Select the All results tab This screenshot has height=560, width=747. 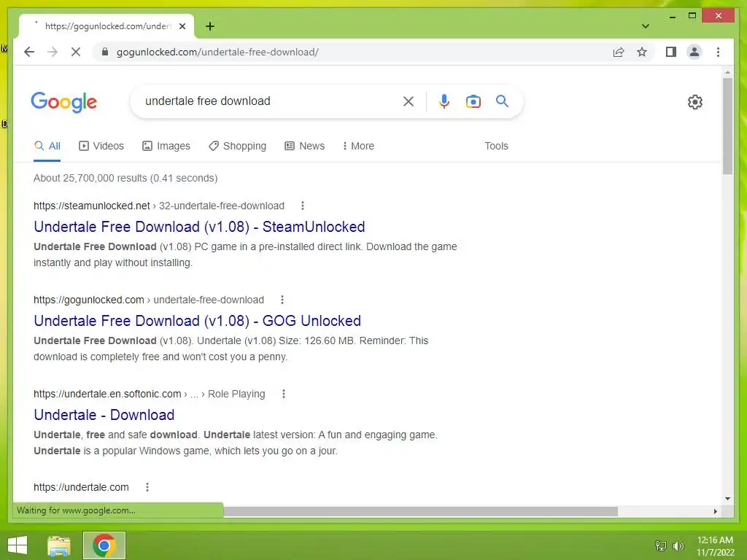click(47, 146)
